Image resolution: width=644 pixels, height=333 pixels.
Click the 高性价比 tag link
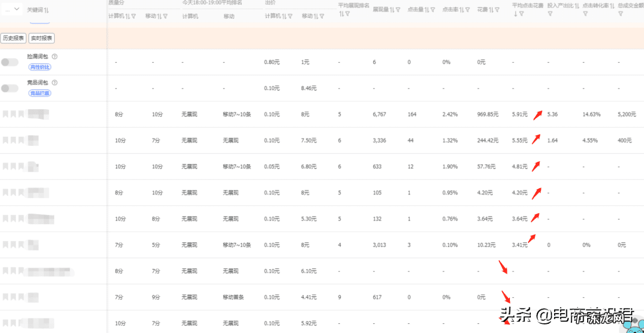click(40, 67)
